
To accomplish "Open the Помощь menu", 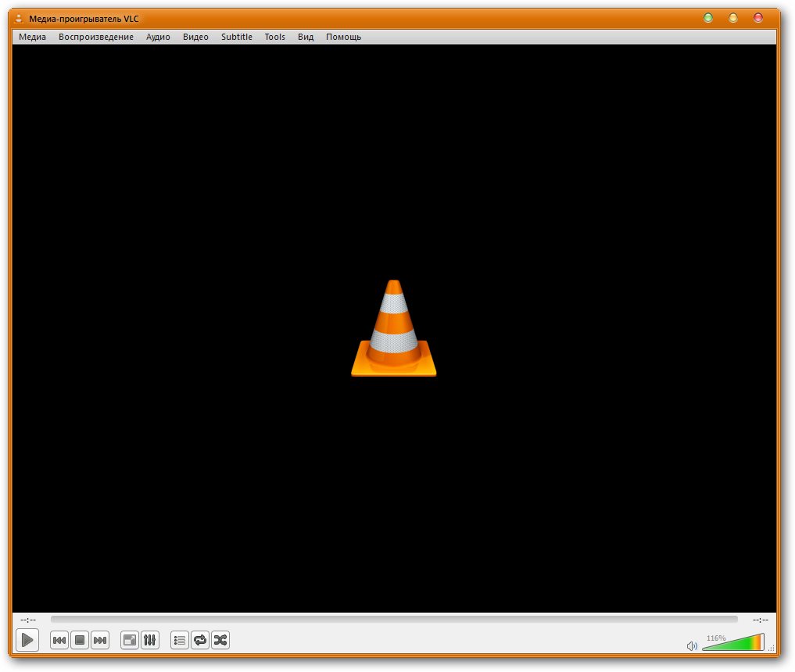I will [344, 37].
